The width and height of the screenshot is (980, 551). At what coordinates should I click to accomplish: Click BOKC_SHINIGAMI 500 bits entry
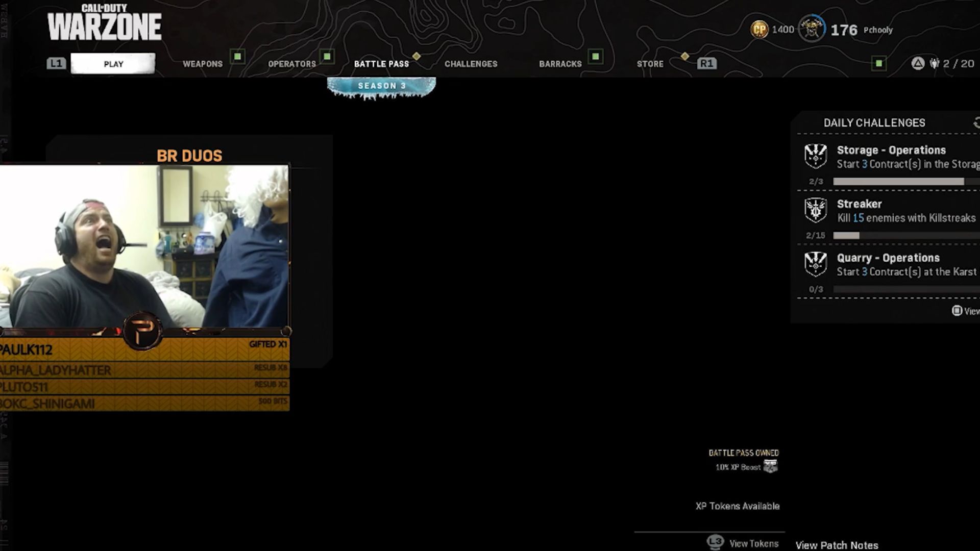144,404
